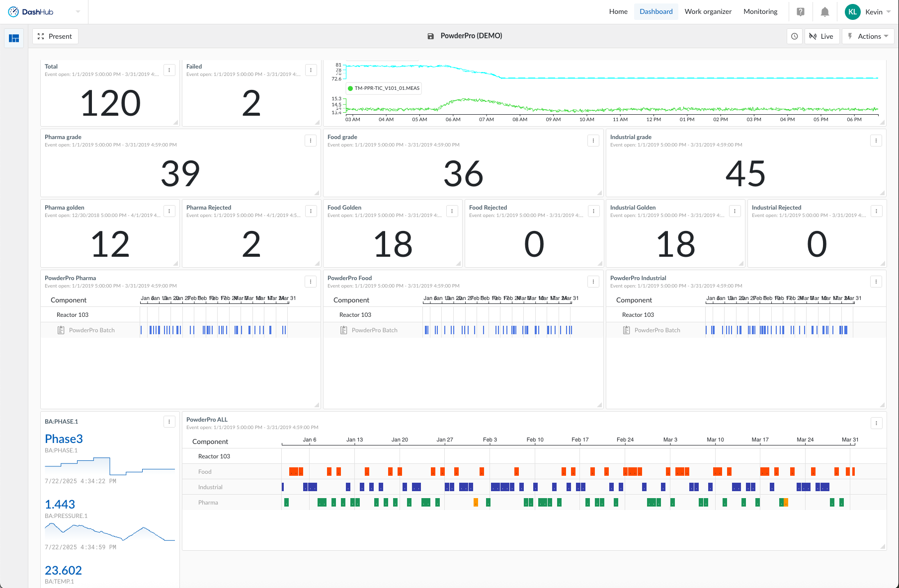Go to the Home tab
This screenshot has height=588, width=899.
tap(618, 12)
